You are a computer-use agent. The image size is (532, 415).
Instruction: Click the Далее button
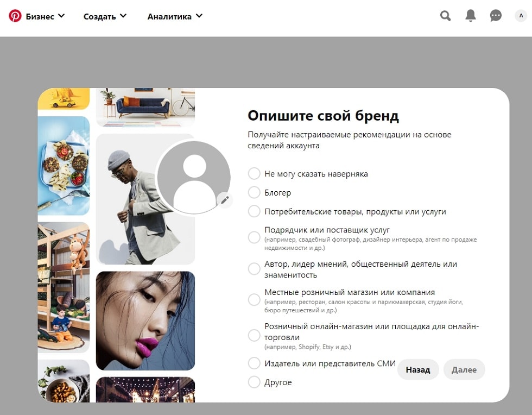pyautogui.click(x=464, y=369)
